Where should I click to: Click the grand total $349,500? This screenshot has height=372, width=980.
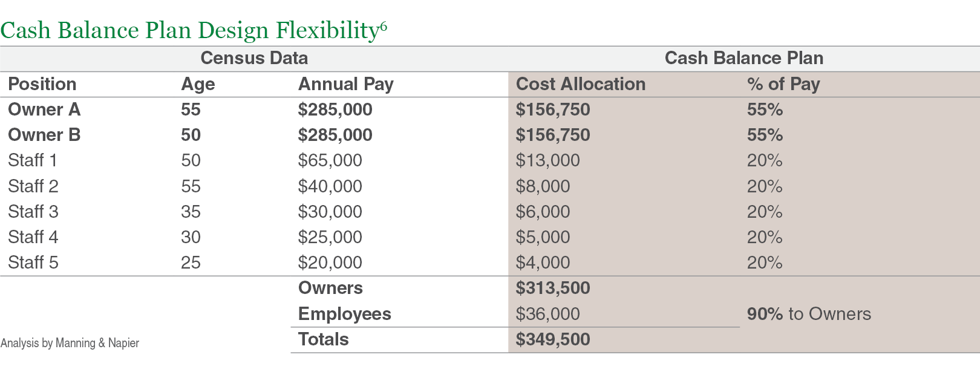coord(552,339)
